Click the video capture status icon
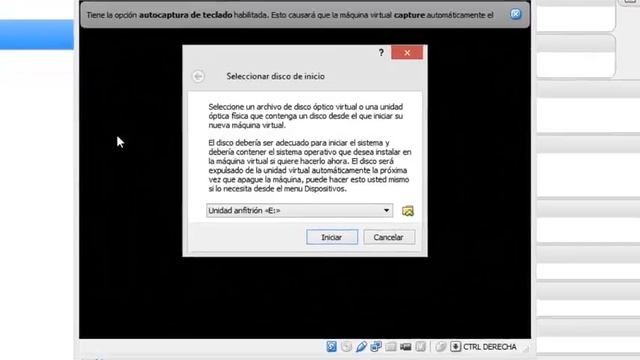This screenshot has height=360, width=640. click(405, 347)
